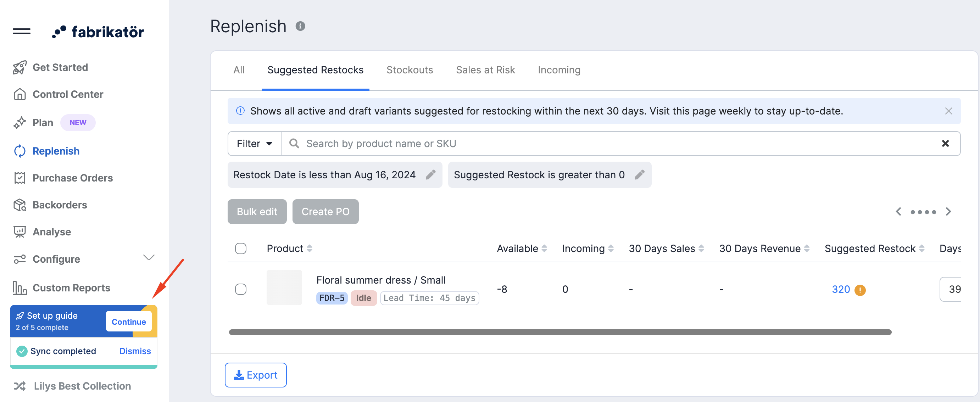Select the Suggested Restocks tab
This screenshot has width=980, height=402.
coord(316,70)
